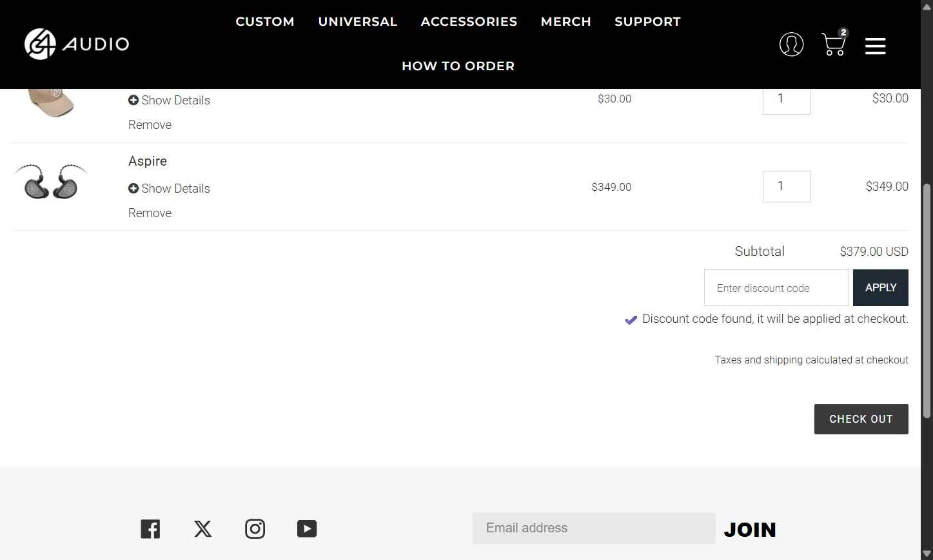
Task: Open the shopping cart icon
Action: click(834, 43)
